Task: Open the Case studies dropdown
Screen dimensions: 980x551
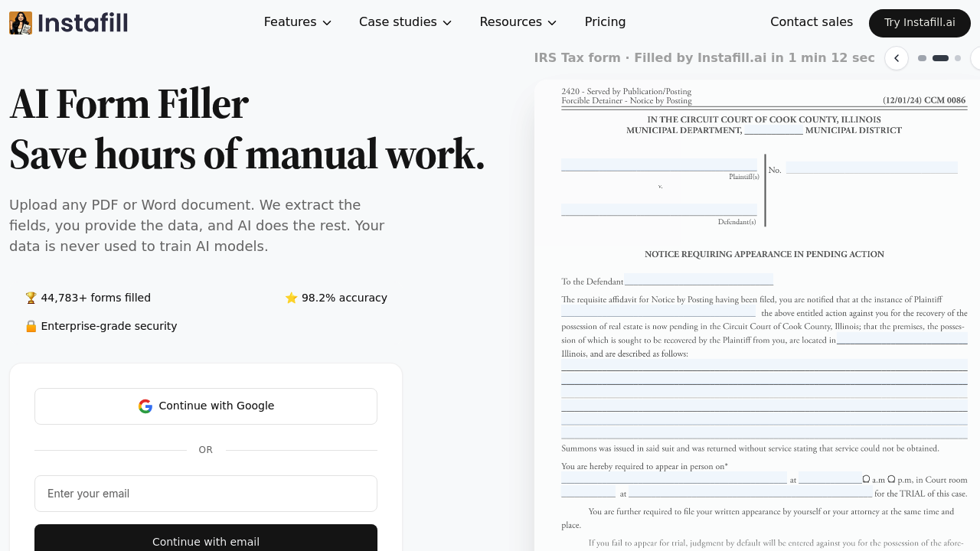Action: pyautogui.click(x=405, y=22)
